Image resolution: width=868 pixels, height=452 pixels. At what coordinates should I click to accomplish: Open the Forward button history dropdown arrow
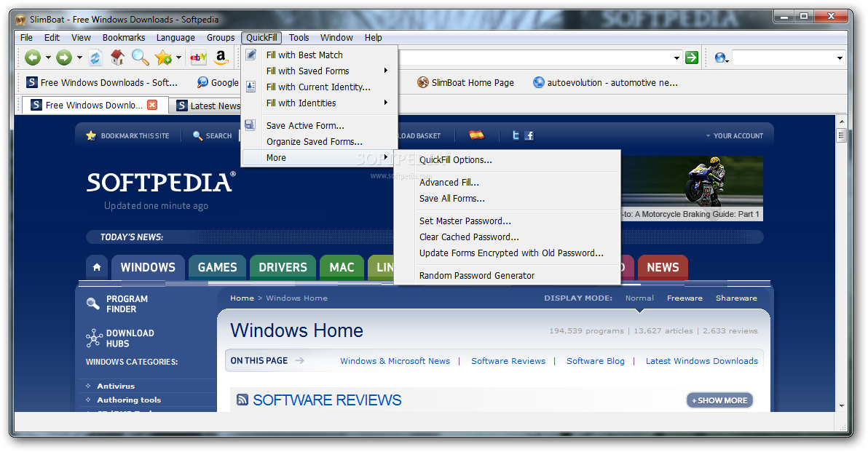(x=79, y=58)
